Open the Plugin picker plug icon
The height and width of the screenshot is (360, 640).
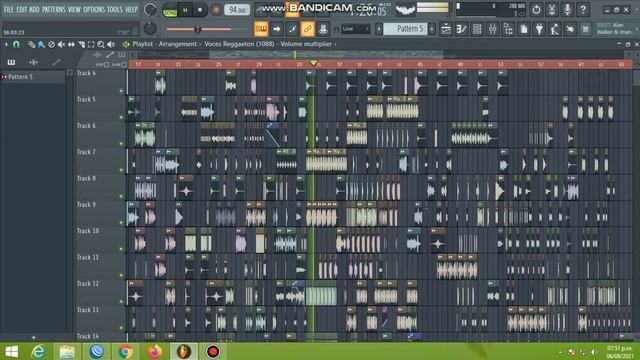click(x=539, y=29)
